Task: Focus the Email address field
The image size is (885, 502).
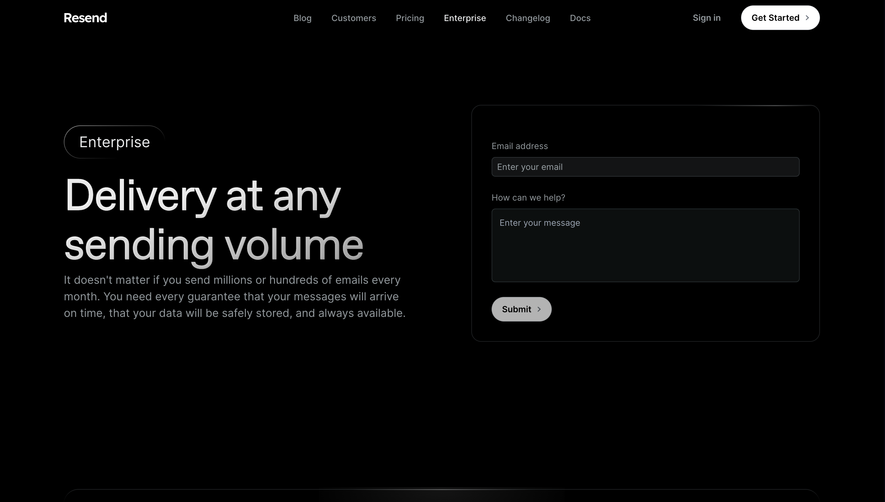Action: (x=645, y=167)
